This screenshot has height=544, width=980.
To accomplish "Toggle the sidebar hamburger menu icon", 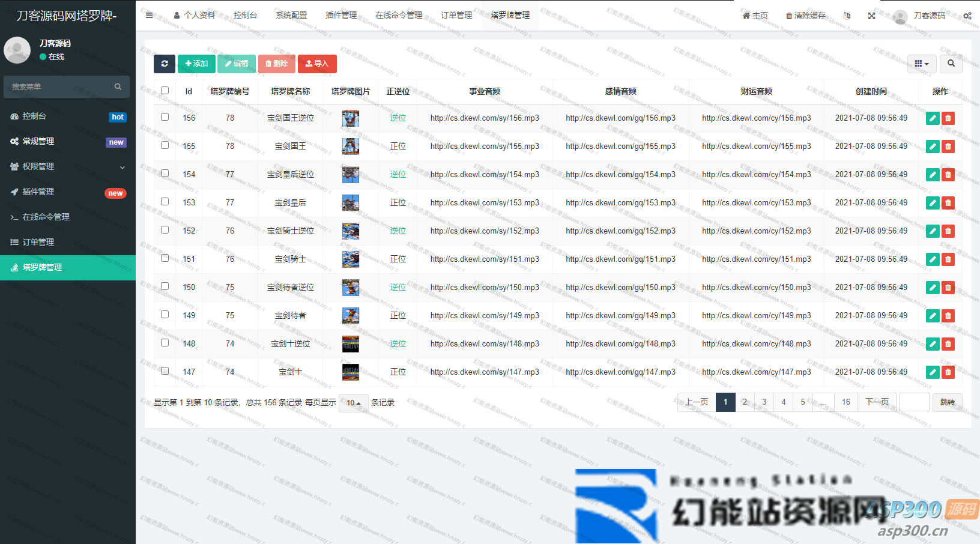I will click(149, 16).
